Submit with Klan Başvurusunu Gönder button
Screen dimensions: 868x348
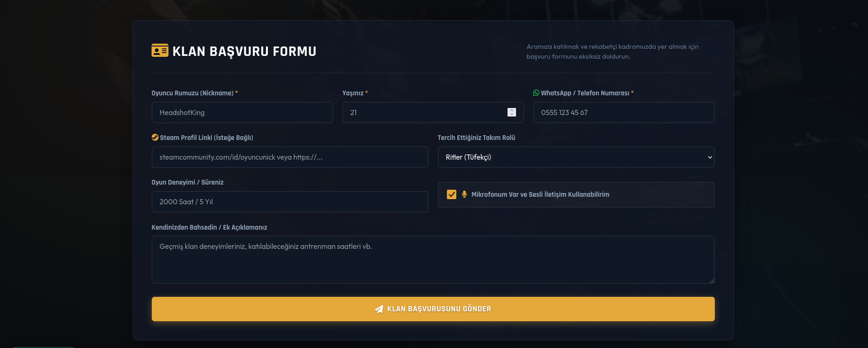pos(433,309)
